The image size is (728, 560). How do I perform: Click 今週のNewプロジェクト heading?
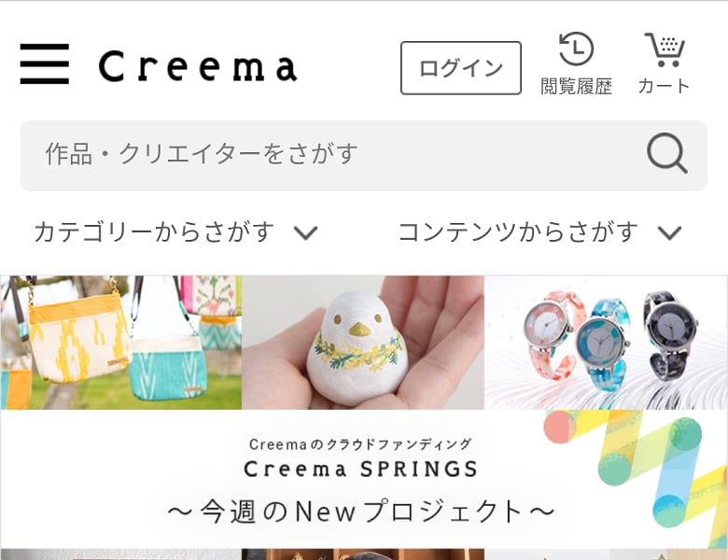361,511
